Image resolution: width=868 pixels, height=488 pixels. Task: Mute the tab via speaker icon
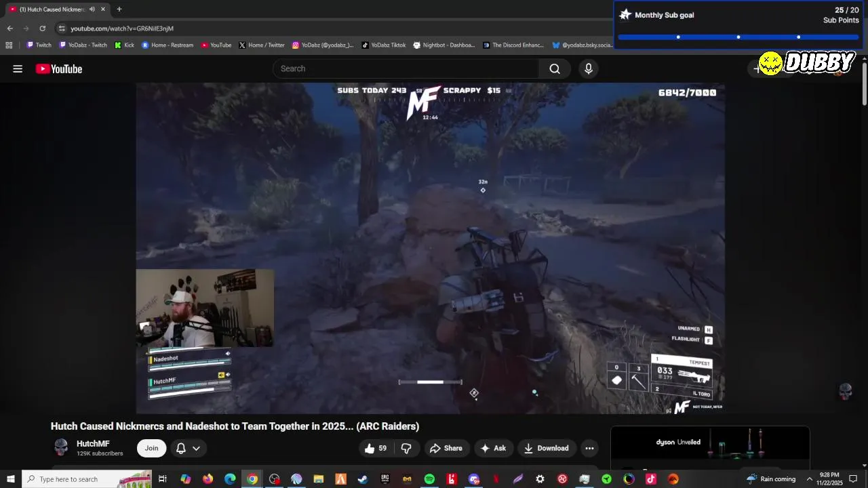[x=92, y=9]
